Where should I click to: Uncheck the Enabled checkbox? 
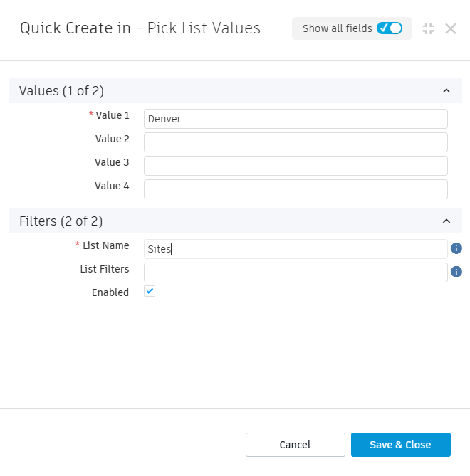150,292
